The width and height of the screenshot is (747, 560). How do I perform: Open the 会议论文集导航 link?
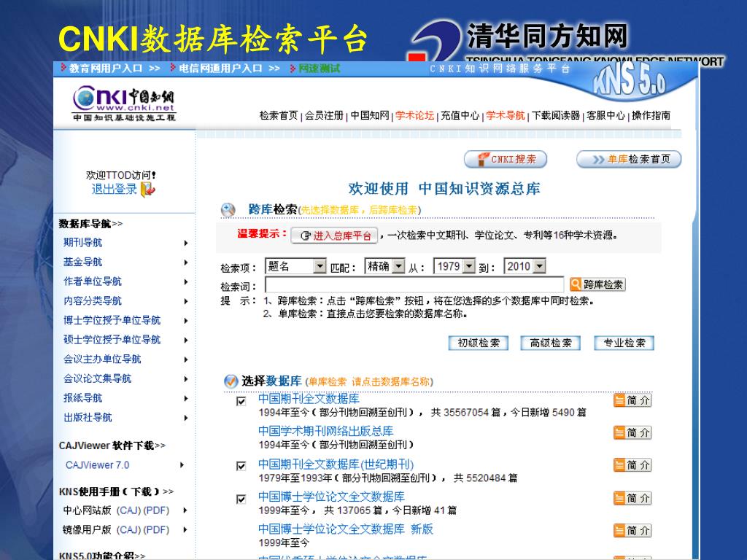tap(98, 378)
